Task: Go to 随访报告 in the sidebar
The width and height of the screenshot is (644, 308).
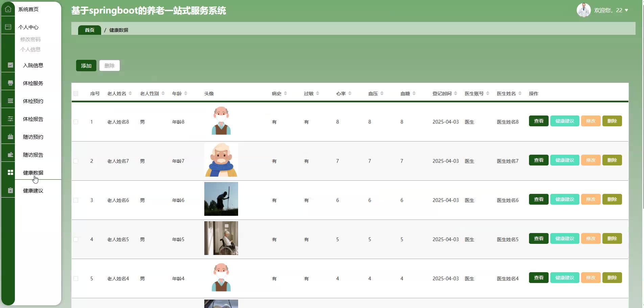Action: click(33, 155)
